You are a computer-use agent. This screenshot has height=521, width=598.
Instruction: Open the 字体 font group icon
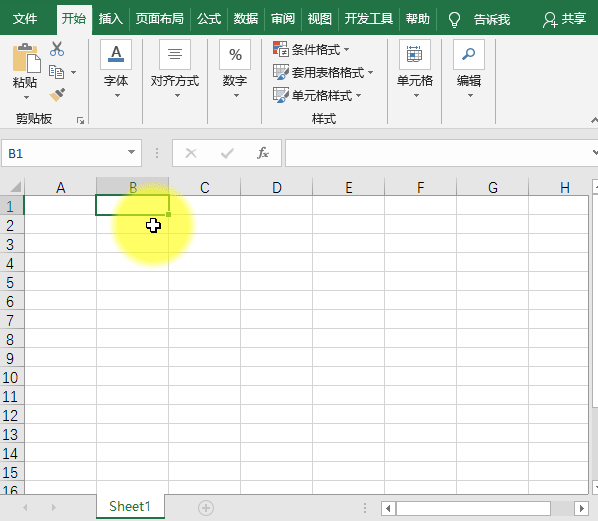(x=116, y=54)
